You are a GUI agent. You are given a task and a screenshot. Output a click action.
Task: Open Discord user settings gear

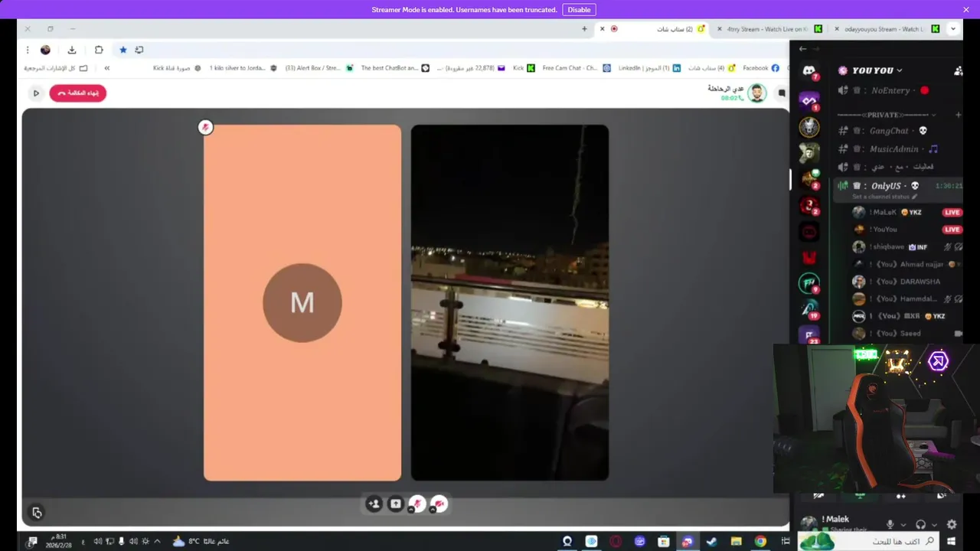pyautogui.click(x=952, y=525)
